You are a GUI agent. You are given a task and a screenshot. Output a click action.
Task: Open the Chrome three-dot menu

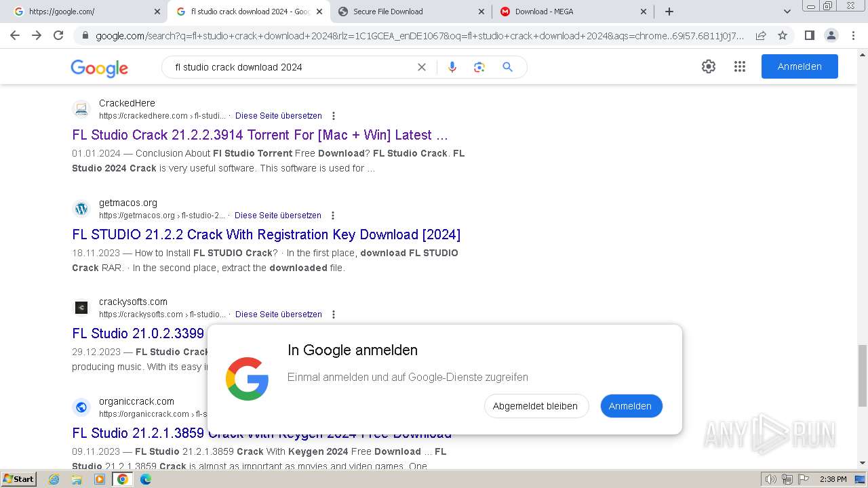(853, 35)
